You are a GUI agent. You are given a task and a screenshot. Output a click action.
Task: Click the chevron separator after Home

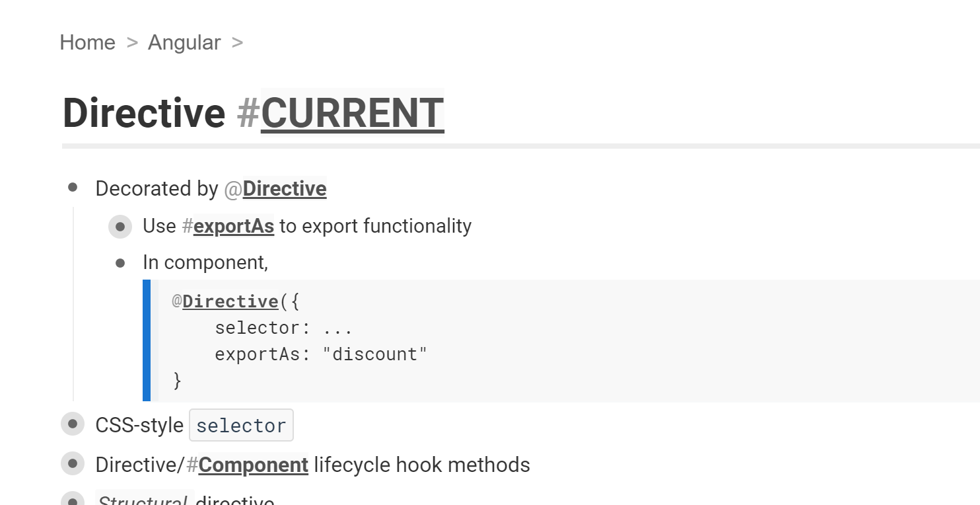click(131, 42)
